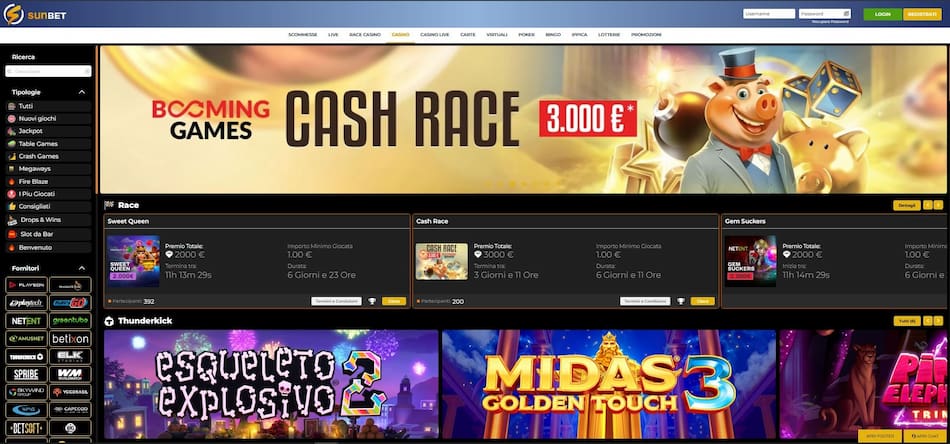The height and width of the screenshot is (444, 950).
Task: Open the Fire Blaze category
Action: [48, 181]
